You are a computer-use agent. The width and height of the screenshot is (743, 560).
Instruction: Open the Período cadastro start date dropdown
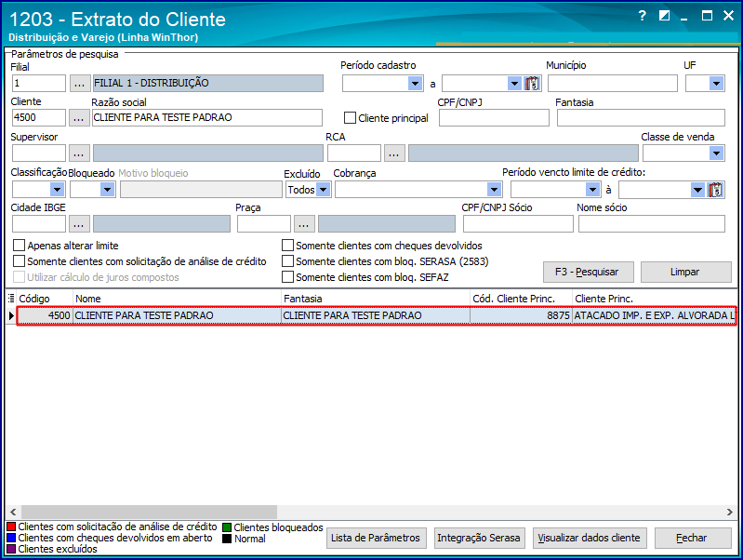click(415, 84)
